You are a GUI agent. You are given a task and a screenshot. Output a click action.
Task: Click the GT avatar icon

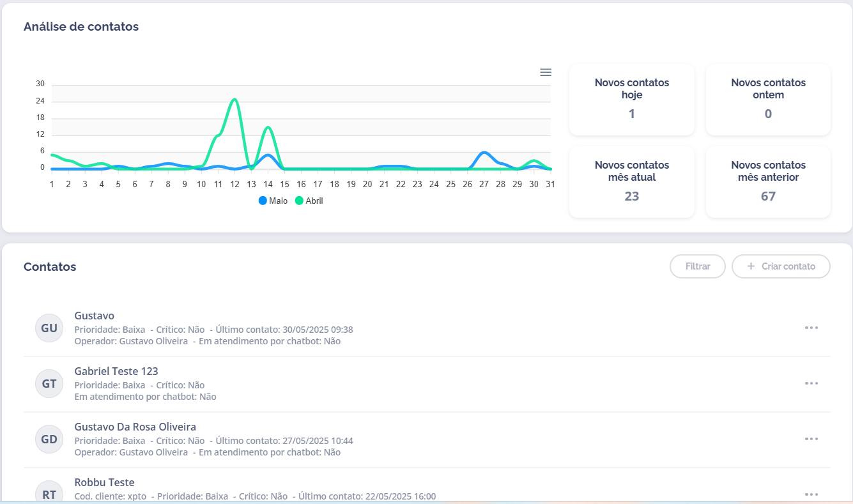pyautogui.click(x=49, y=384)
